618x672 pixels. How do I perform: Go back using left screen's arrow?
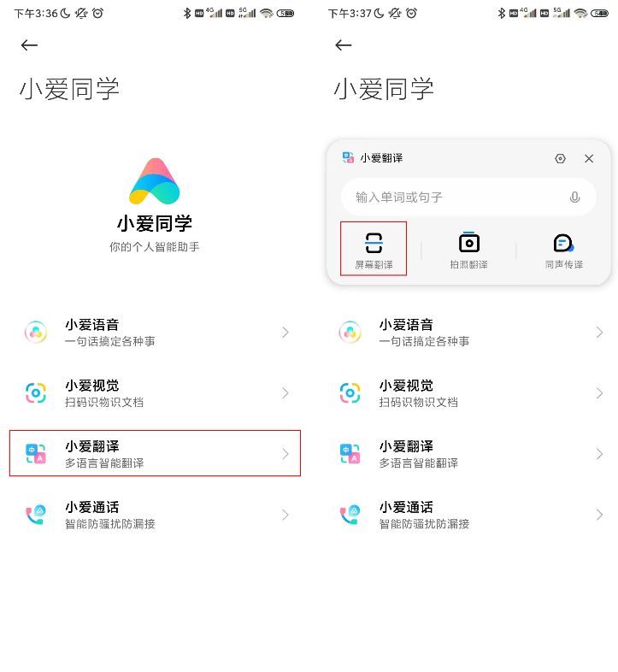pyautogui.click(x=29, y=45)
